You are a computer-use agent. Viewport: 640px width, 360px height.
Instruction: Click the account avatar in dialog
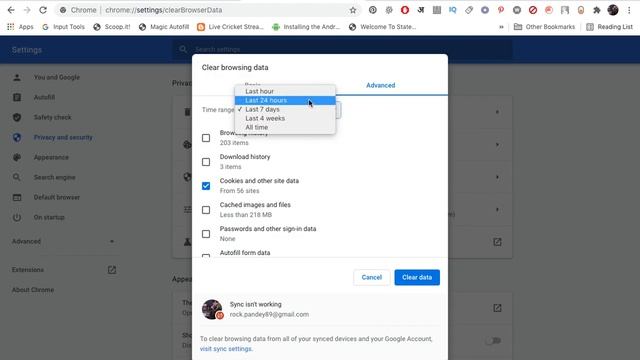tap(212, 309)
